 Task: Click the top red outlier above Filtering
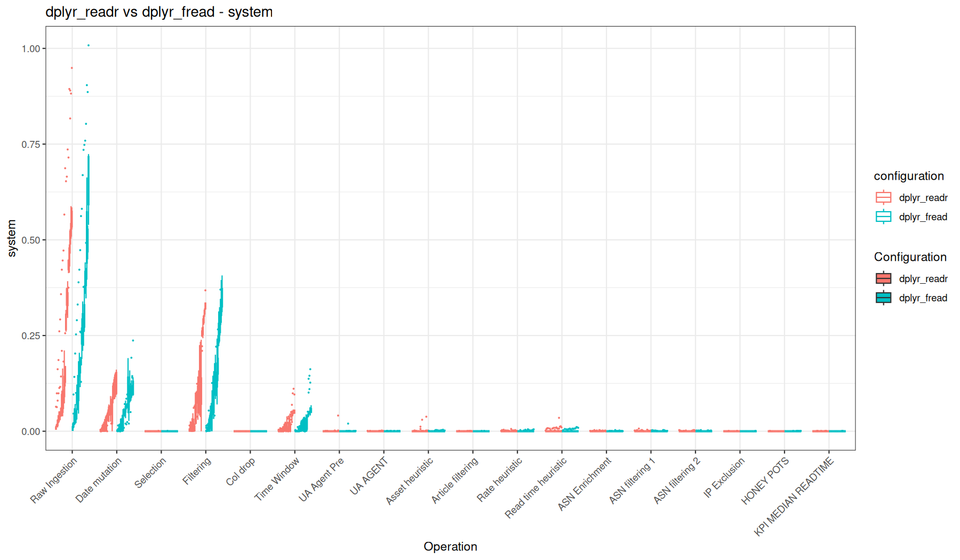pyautogui.click(x=205, y=290)
